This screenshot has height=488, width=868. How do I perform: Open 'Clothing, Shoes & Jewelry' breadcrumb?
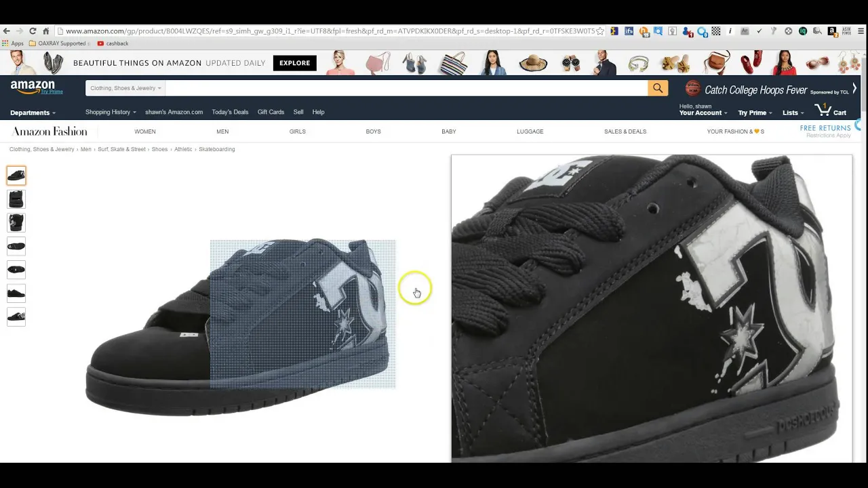coord(42,149)
